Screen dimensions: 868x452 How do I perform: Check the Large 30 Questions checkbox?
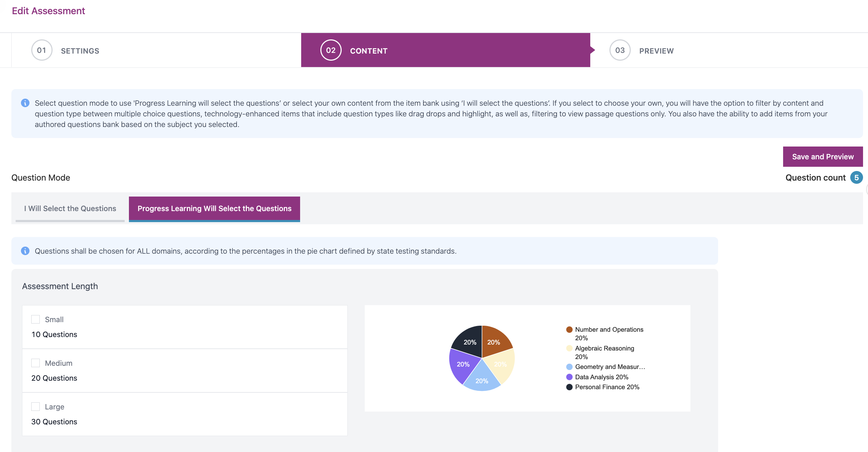coord(36,407)
